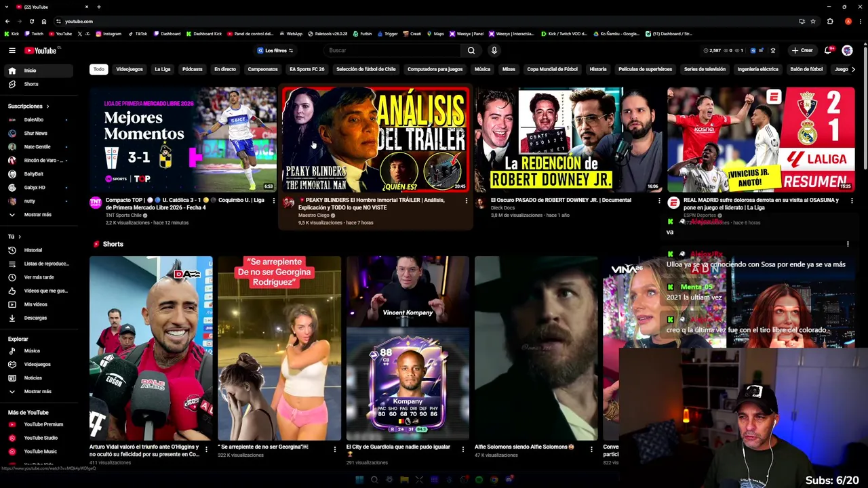This screenshot has width=868, height=488.
Task: Show more category chips with right arrow
Action: [853, 69]
